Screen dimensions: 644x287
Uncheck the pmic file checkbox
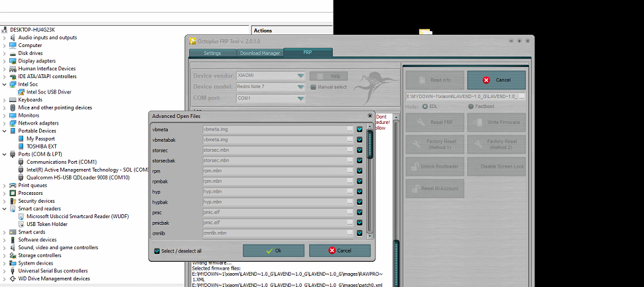pyautogui.click(x=359, y=213)
